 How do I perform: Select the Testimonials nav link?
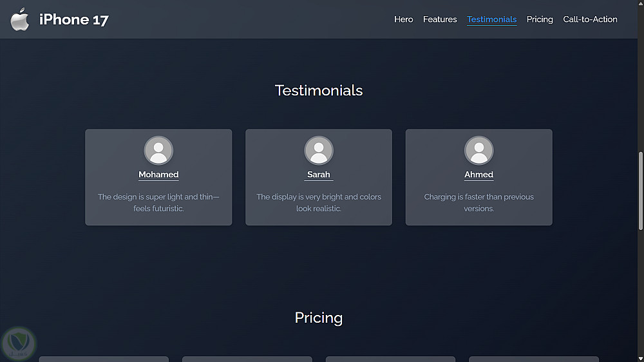pyautogui.click(x=491, y=19)
